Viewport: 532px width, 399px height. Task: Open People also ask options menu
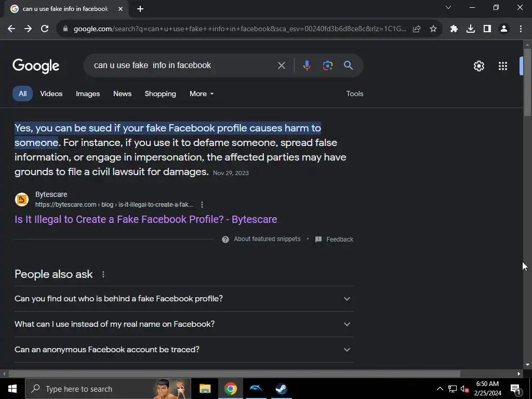point(103,274)
